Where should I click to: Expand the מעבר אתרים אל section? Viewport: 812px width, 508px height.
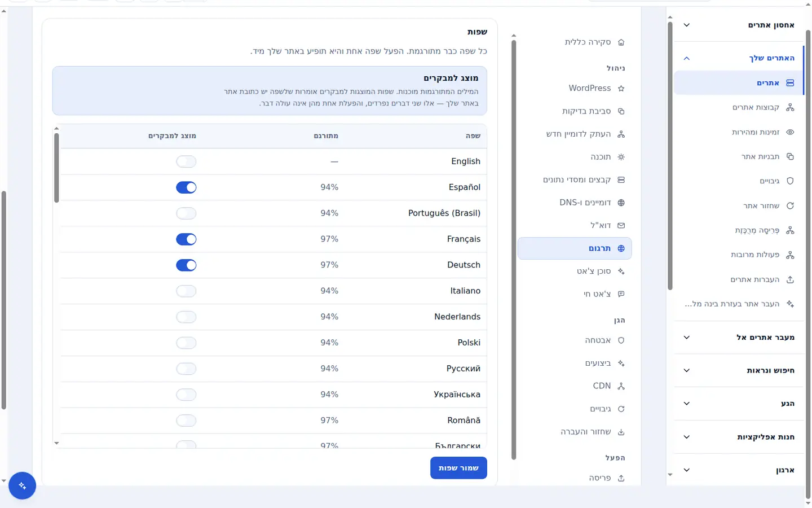pyautogui.click(x=739, y=338)
